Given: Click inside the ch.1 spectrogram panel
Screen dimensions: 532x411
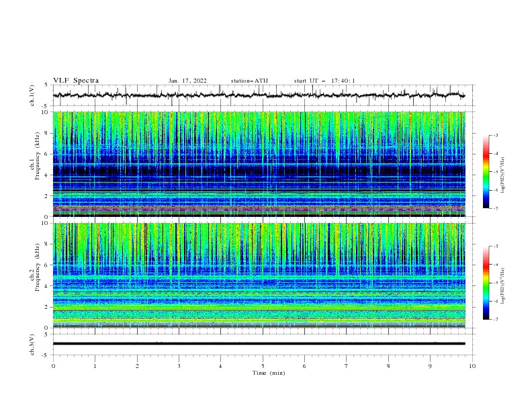Looking at the screenshot, I should coord(259,164).
